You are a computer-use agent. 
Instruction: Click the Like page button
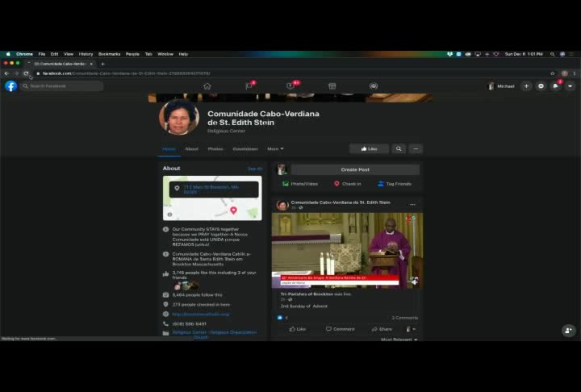(x=369, y=149)
